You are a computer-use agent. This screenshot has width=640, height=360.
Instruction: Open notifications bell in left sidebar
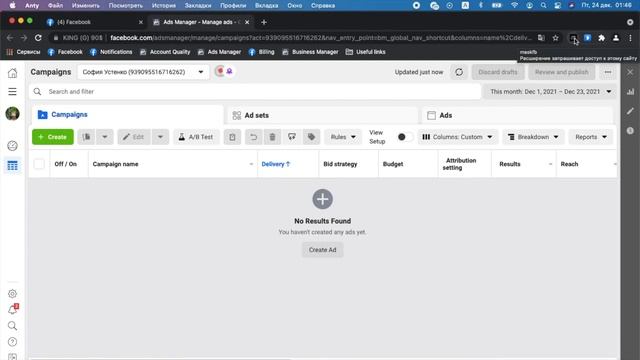click(13, 310)
